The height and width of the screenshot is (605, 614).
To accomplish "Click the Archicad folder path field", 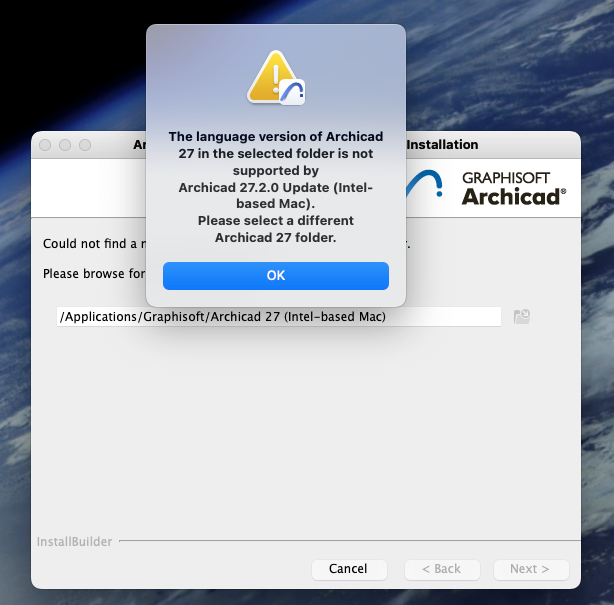I will coord(279,316).
